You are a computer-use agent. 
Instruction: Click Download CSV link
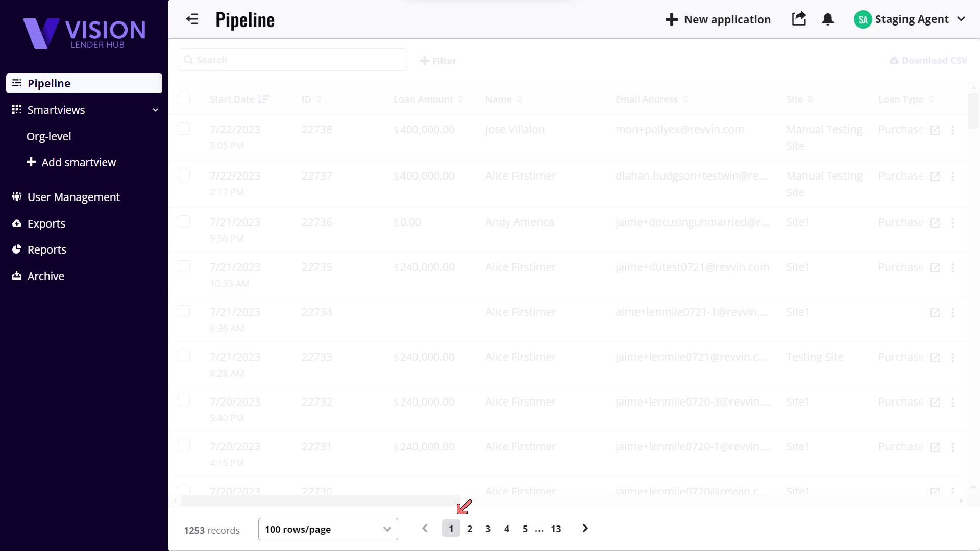(x=928, y=60)
